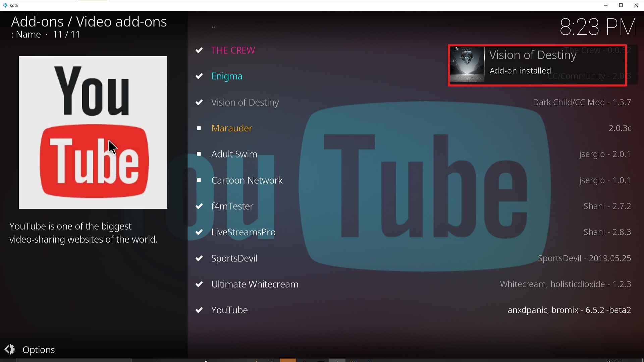644x362 pixels.
Task: Click 'Shani - 2.7.2' label
Action: pos(607,206)
